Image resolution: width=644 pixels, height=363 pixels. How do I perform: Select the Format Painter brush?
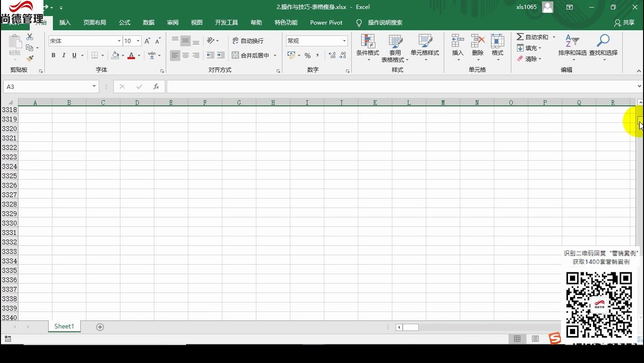(x=30, y=59)
